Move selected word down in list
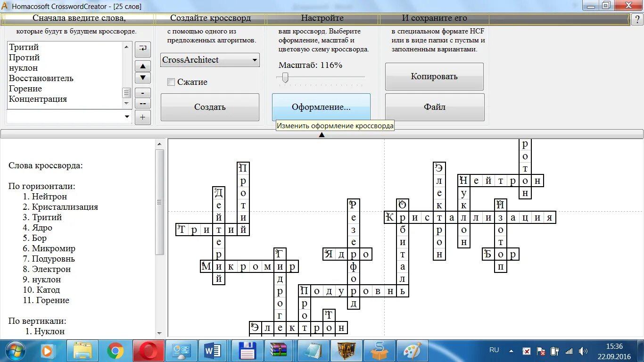The width and height of the screenshot is (644, 362). pos(143,77)
